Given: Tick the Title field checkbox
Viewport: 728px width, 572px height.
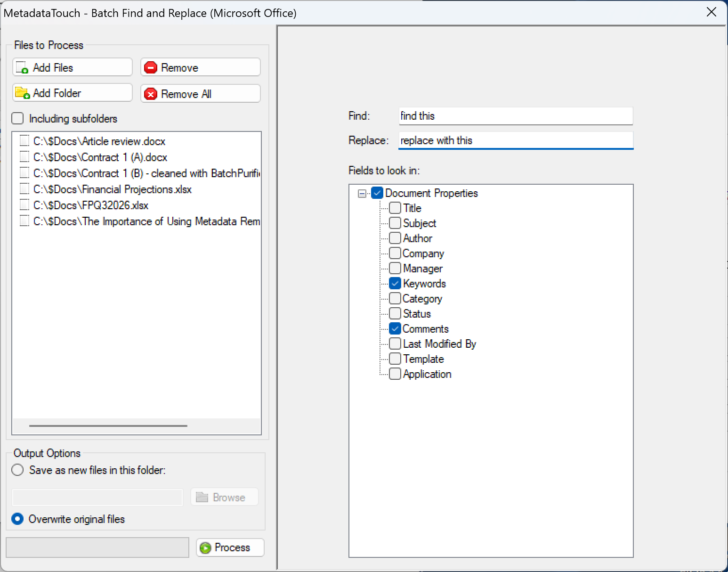Looking at the screenshot, I should pos(395,208).
